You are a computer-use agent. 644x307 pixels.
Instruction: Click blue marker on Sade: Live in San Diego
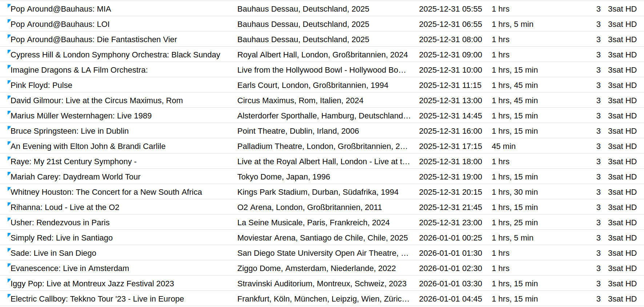(x=9, y=250)
